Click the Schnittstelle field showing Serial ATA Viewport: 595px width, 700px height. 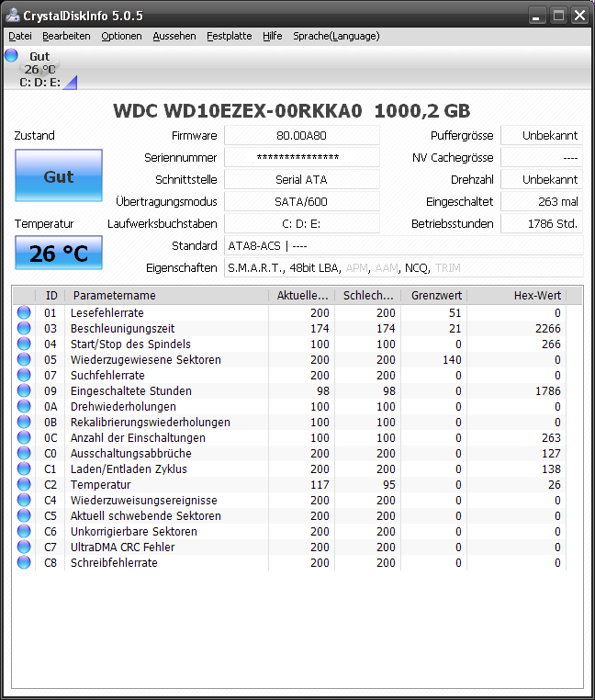coord(302,179)
